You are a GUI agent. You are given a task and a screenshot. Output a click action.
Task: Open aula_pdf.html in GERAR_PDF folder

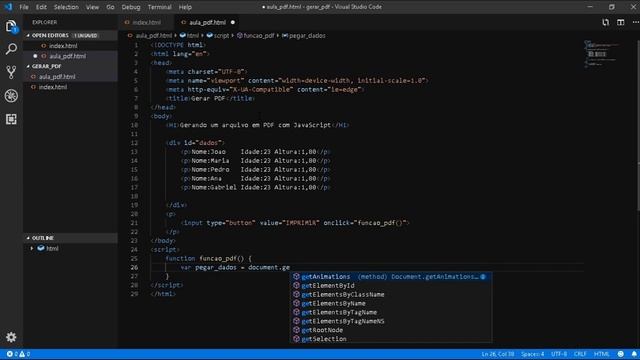point(70,77)
